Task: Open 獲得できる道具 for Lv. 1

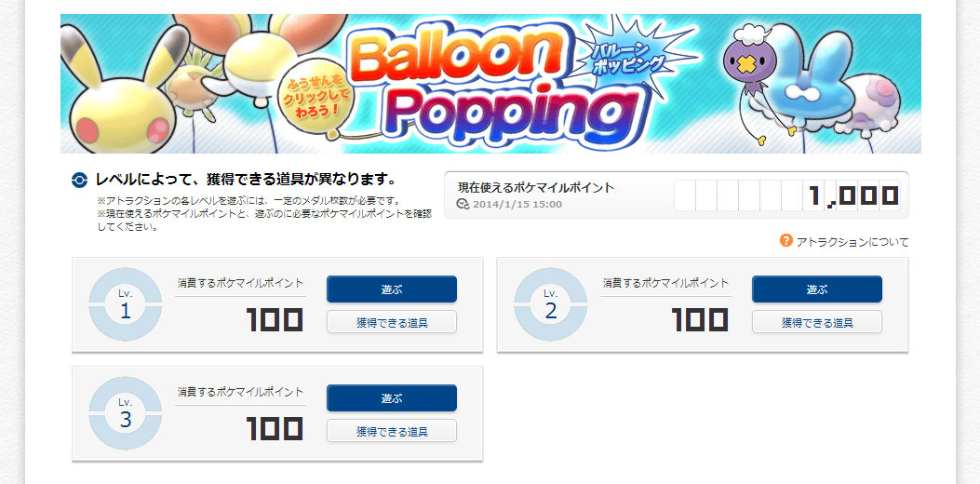Action: (391, 322)
